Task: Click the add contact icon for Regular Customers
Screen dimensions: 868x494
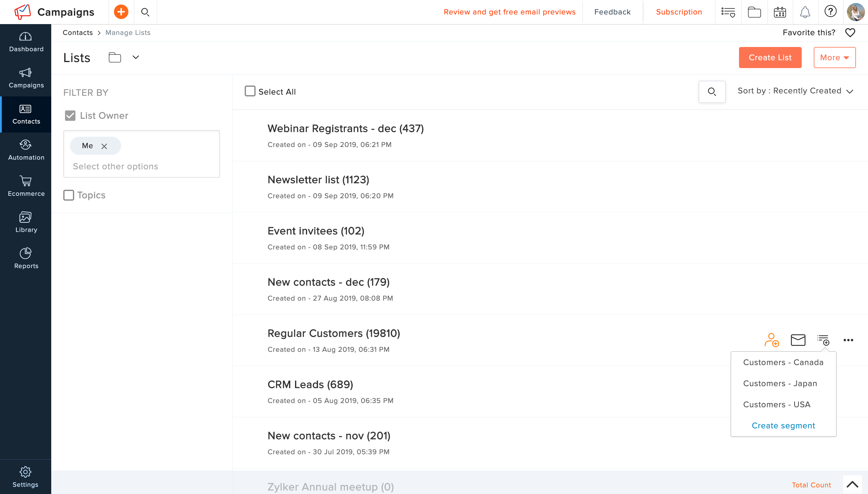Action: (772, 340)
